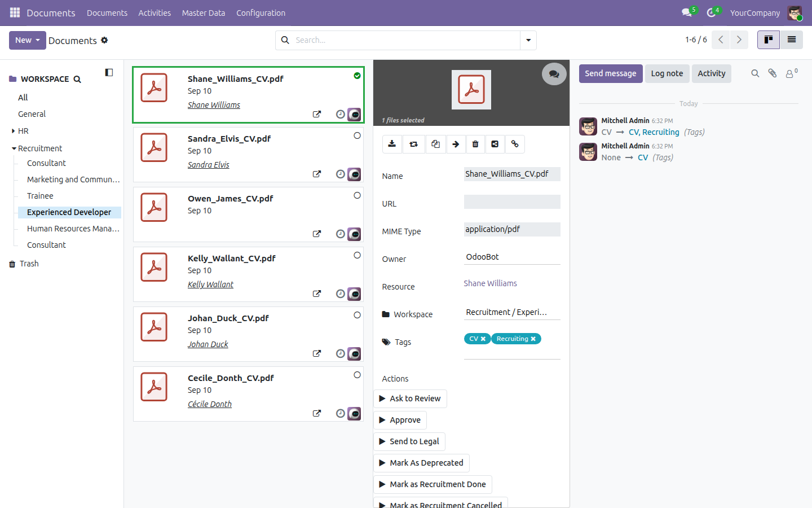Screen dimensions: 812x508
Task: Open the Documents settings gear icon
Action: coord(104,40)
